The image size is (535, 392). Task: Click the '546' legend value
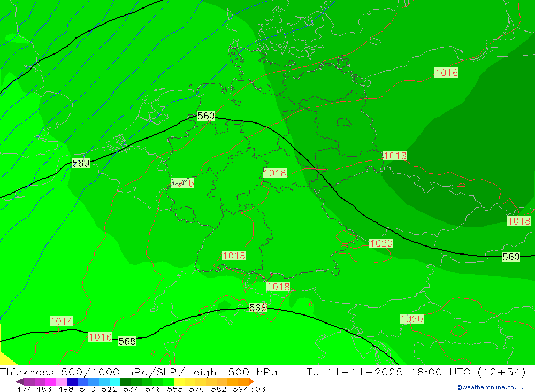pos(153,389)
